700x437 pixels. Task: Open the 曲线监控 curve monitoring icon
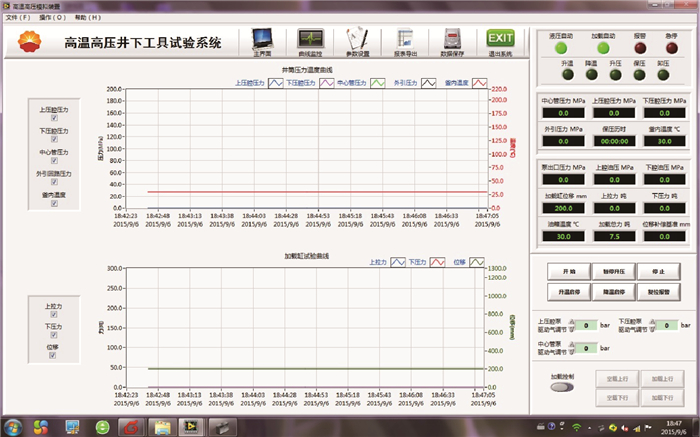click(x=310, y=42)
